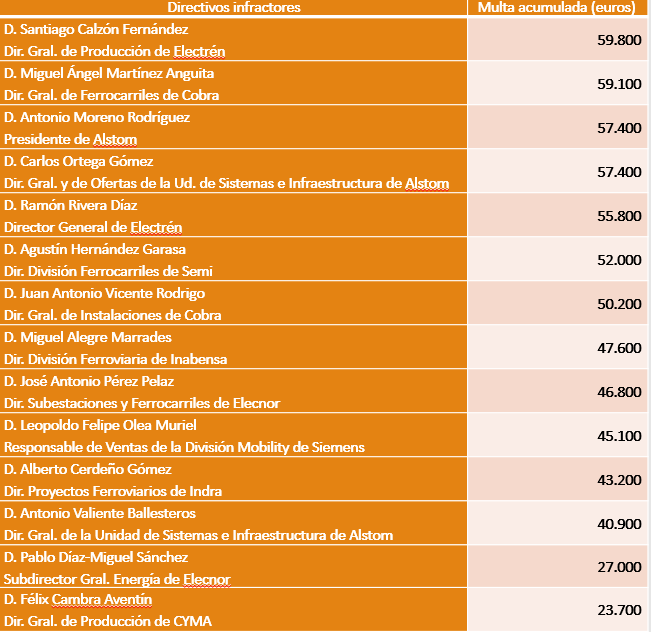651x632 pixels.
Task: Select the fine amount 46.800
Action: tap(619, 392)
